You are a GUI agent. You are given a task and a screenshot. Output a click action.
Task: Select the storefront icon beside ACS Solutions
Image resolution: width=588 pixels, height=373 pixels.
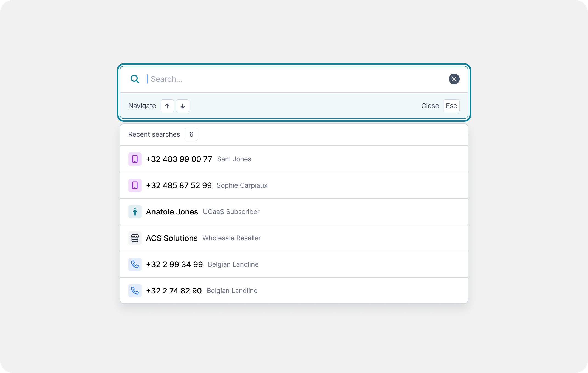click(x=135, y=238)
